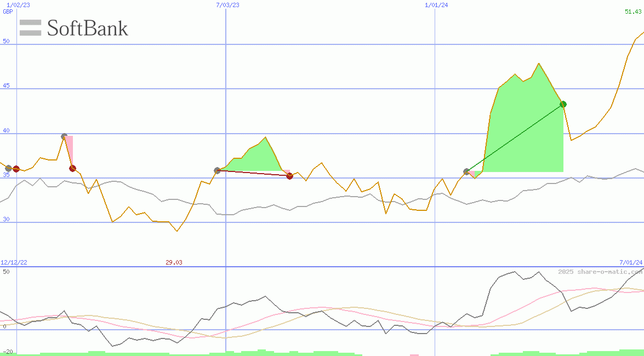Click the 51.43 latest price label

tap(632, 11)
